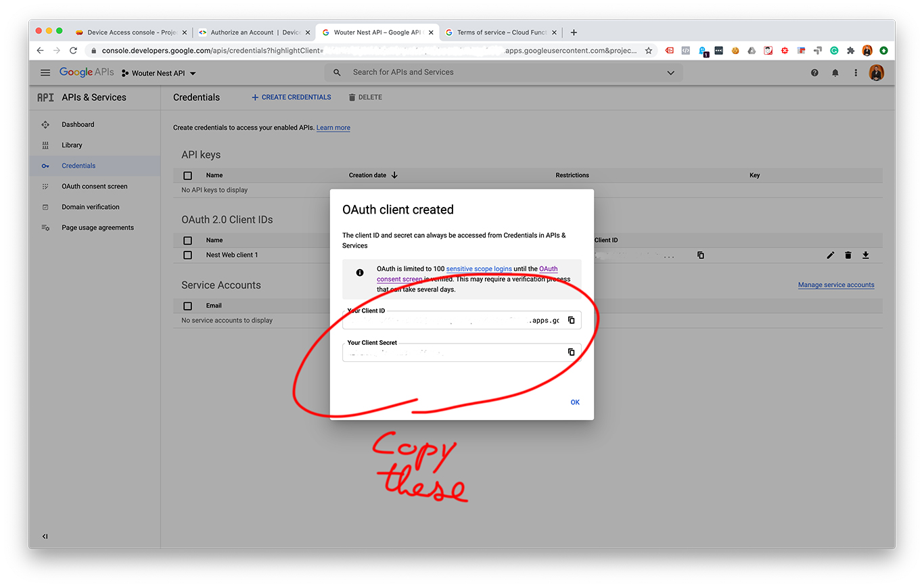Open the Ghostery ghost extension

702,51
